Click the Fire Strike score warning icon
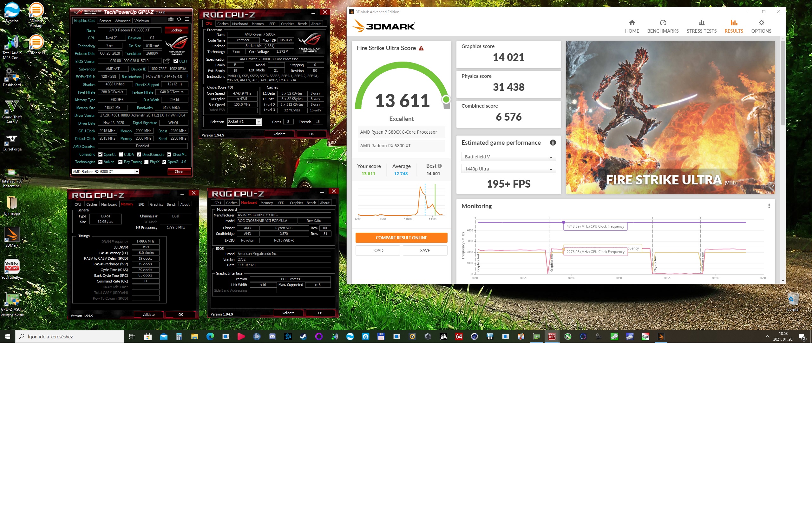The image size is (812, 512). click(x=421, y=48)
